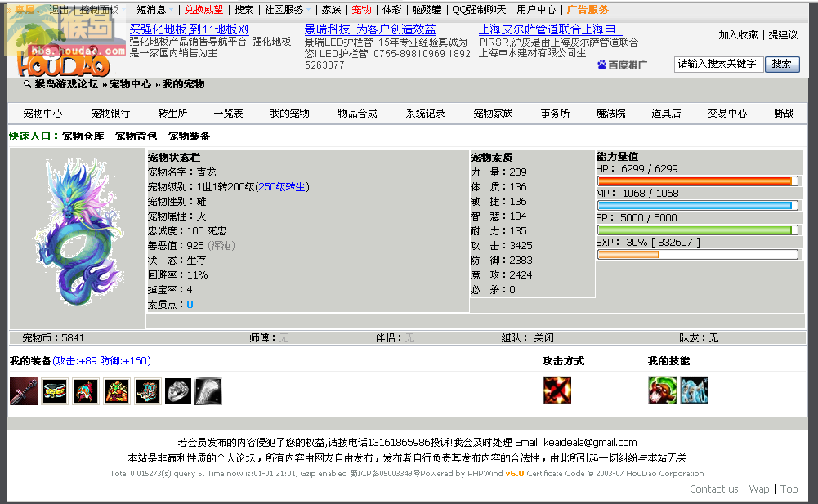Open ad link 买强化地板 到11地板网

(189, 29)
